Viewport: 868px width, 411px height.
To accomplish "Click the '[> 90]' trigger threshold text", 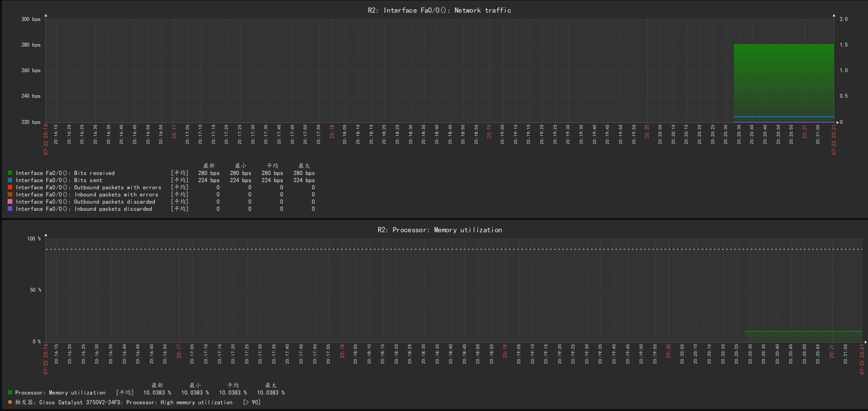I will point(252,402).
